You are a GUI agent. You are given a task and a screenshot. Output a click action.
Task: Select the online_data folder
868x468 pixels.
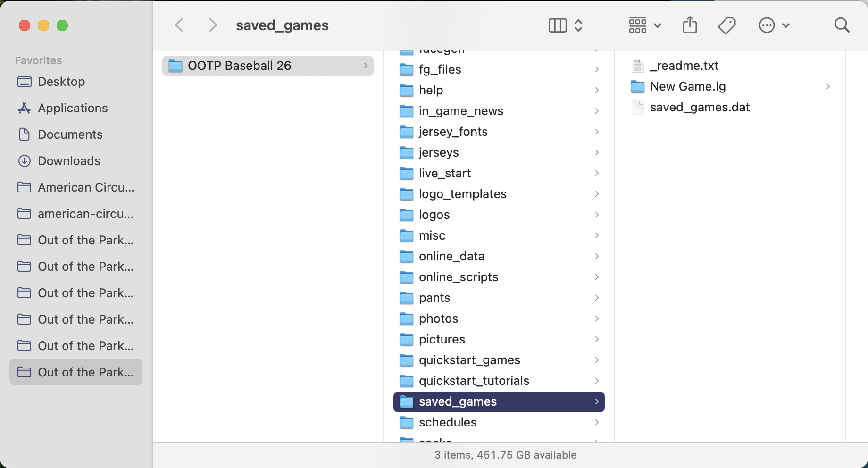[499, 256]
